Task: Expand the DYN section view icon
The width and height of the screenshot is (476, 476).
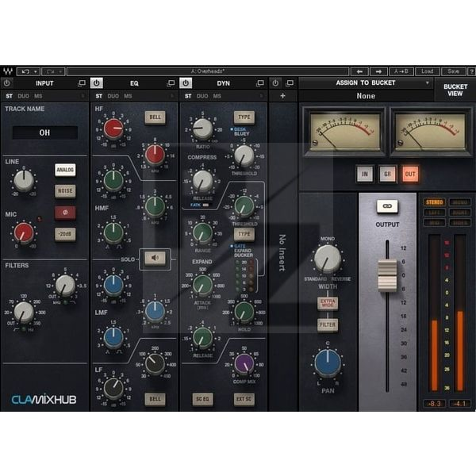Action: tap(260, 83)
